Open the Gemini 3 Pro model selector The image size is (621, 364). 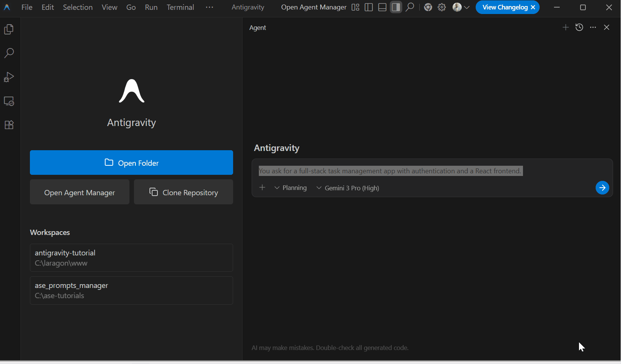348,188
